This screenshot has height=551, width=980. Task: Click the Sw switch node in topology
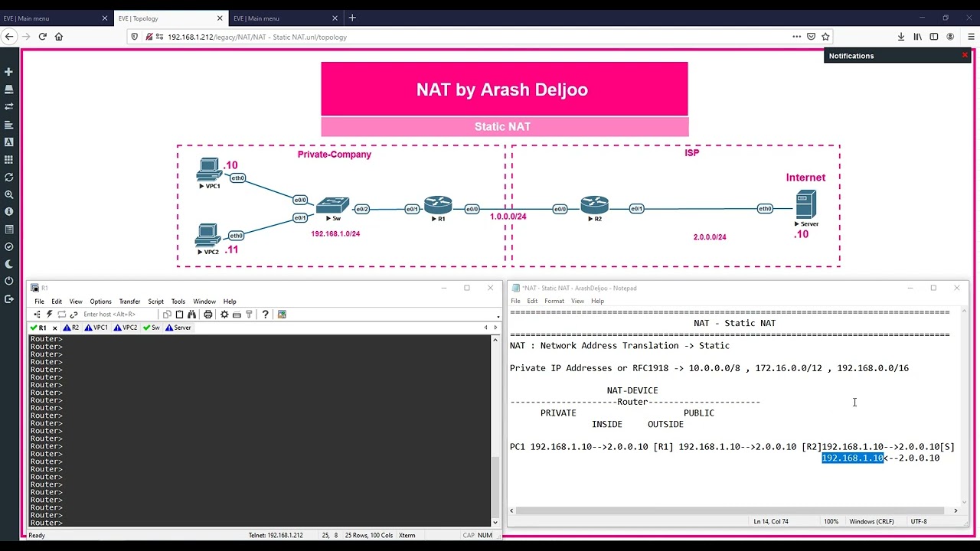(x=332, y=206)
